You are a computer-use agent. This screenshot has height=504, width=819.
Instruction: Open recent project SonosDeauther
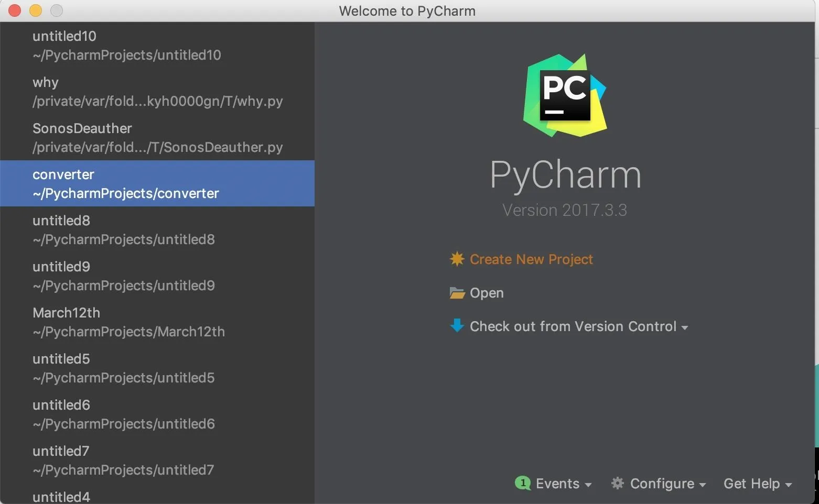157,137
